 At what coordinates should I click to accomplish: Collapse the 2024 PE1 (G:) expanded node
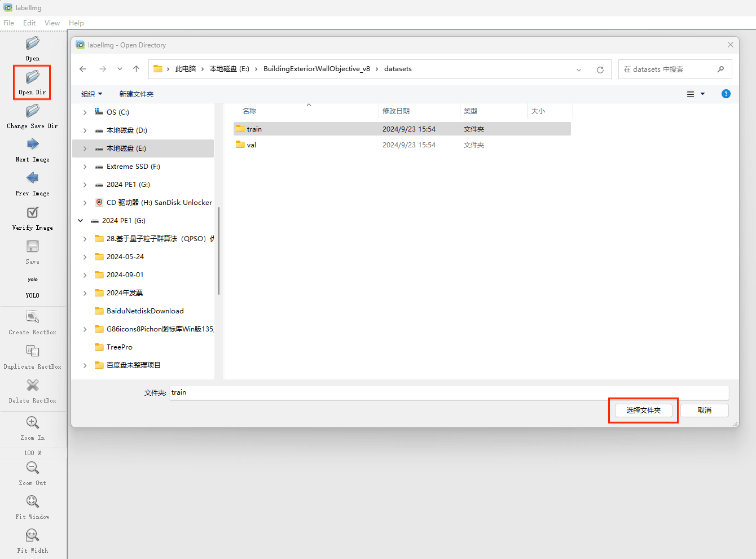click(x=81, y=221)
